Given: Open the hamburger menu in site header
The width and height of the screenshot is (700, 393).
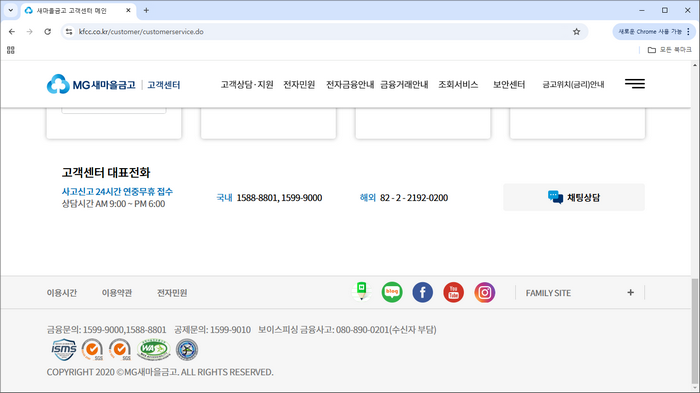Looking at the screenshot, I should point(634,84).
